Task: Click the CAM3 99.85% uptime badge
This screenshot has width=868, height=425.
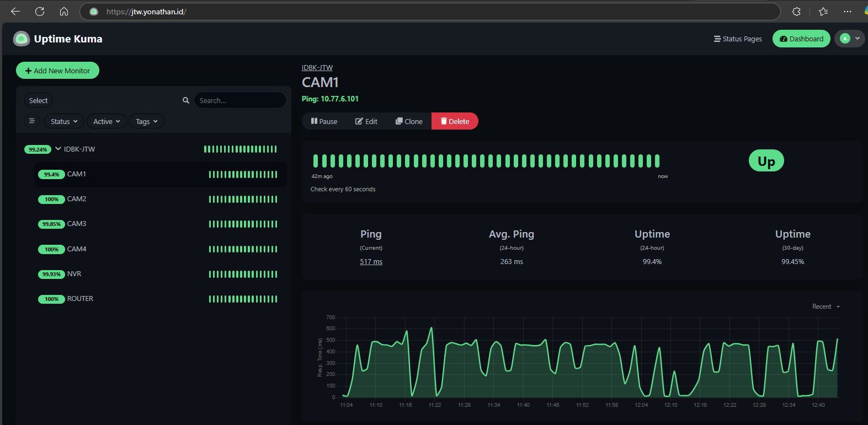Action: (x=51, y=224)
